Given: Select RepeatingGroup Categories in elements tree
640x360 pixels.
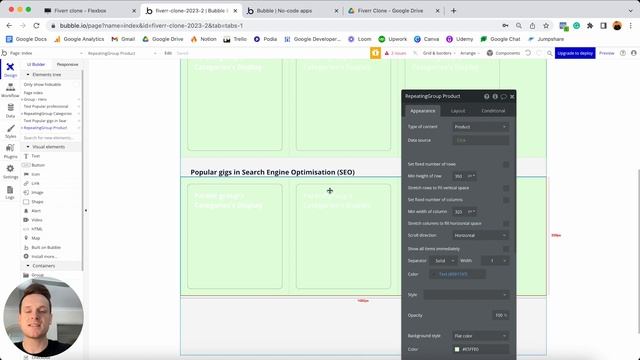Looking at the screenshot, I should [x=47, y=113].
